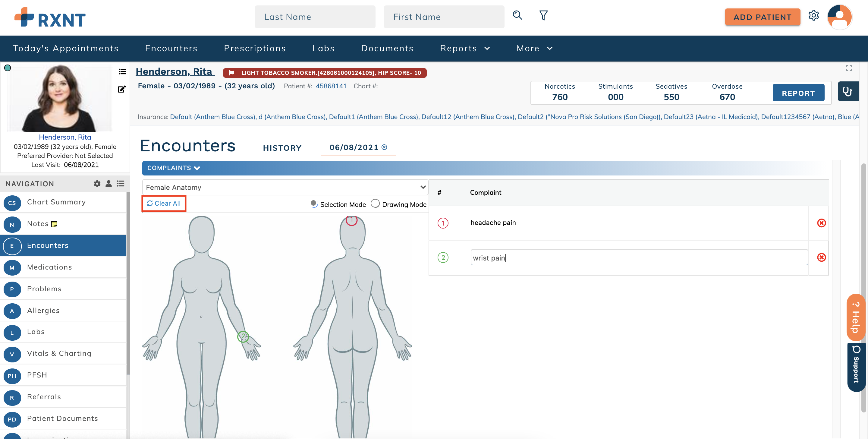Click the V Vitals circle icon

coord(12,354)
